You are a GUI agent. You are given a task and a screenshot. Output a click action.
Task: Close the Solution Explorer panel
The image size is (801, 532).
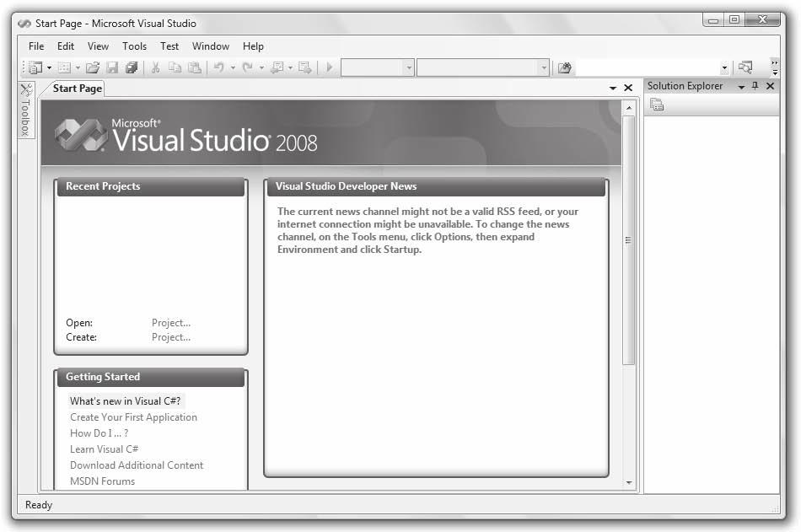point(771,86)
